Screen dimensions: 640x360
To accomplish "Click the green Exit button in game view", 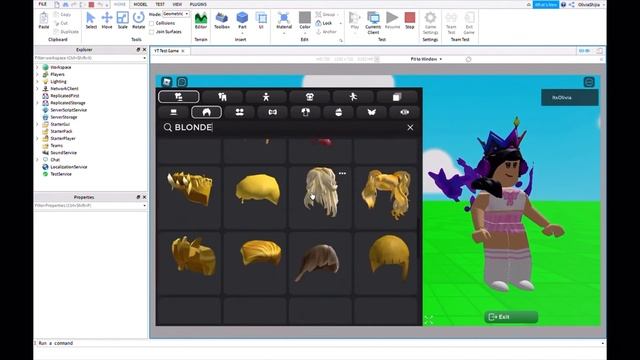I will [511, 317].
